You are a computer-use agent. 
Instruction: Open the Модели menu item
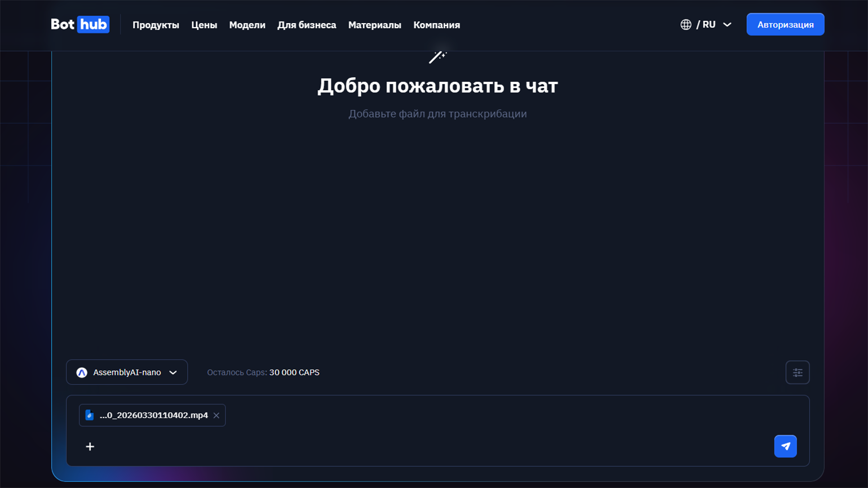[247, 25]
